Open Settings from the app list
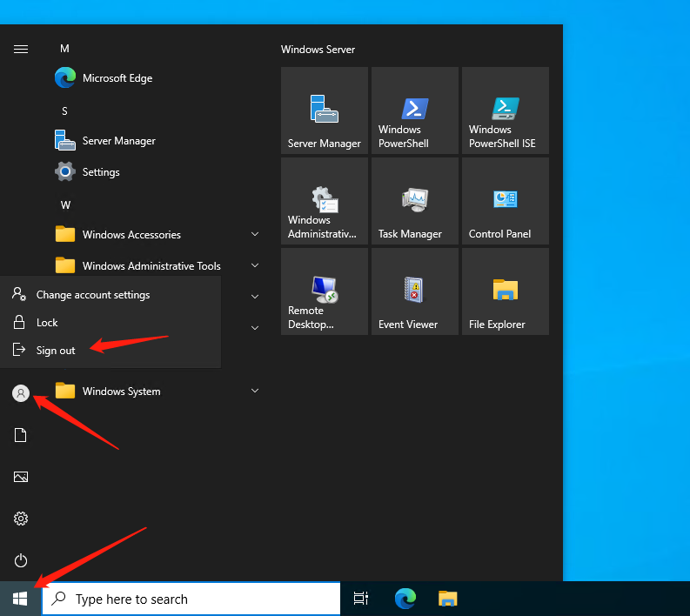Image resolution: width=690 pixels, height=616 pixels. click(157, 171)
